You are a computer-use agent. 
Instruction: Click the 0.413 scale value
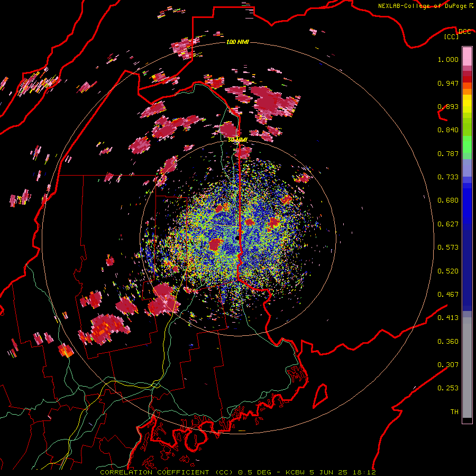pos(448,318)
